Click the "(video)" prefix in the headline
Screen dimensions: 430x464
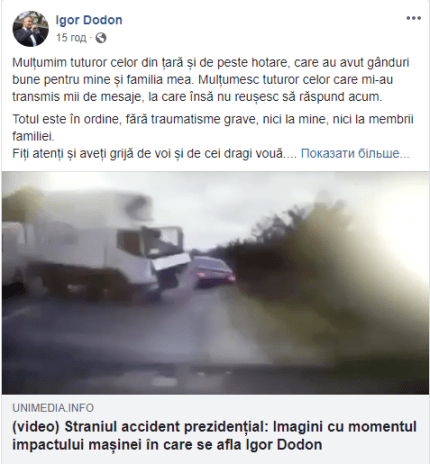pos(36,427)
